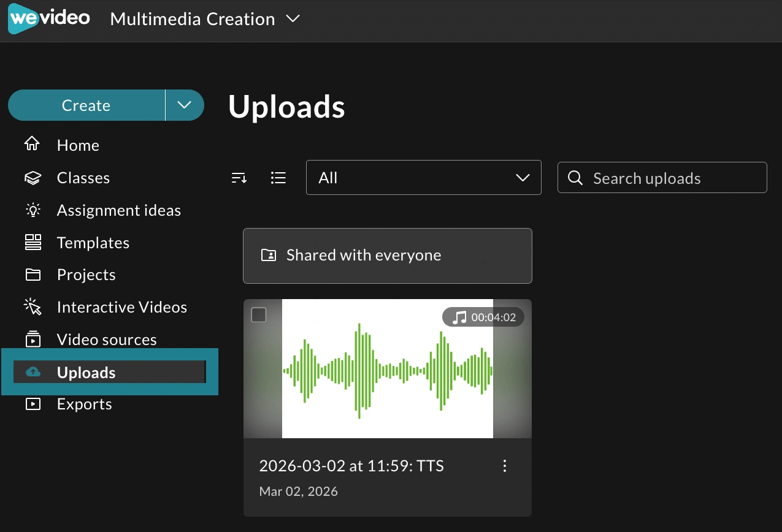
Task: Click the WeVideo logo
Action: point(49,18)
